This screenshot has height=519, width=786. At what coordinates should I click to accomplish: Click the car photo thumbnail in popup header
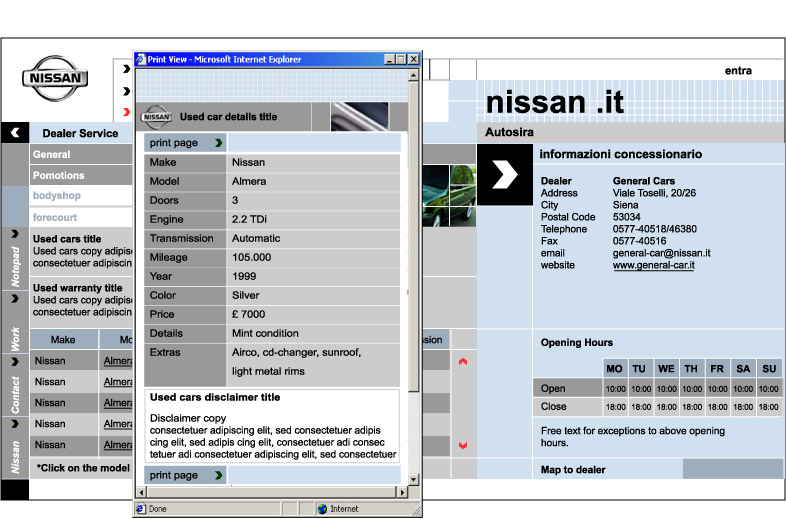click(359, 116)
